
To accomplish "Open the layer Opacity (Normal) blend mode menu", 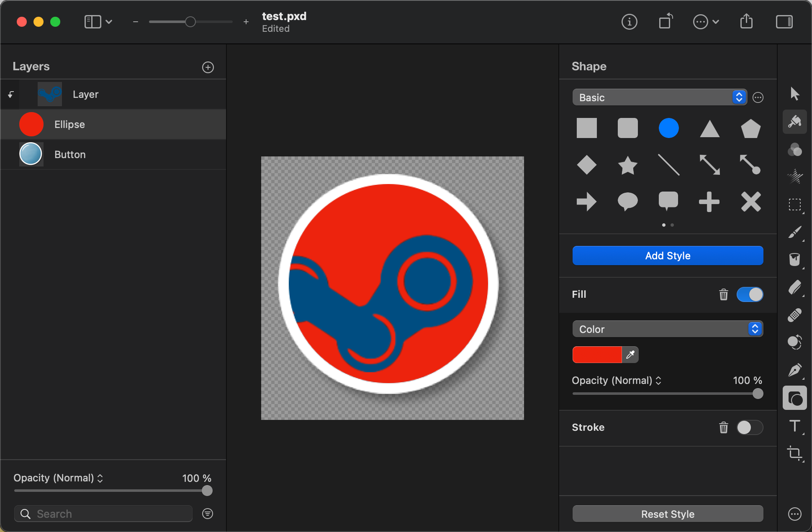I will (x=58, y=478).
